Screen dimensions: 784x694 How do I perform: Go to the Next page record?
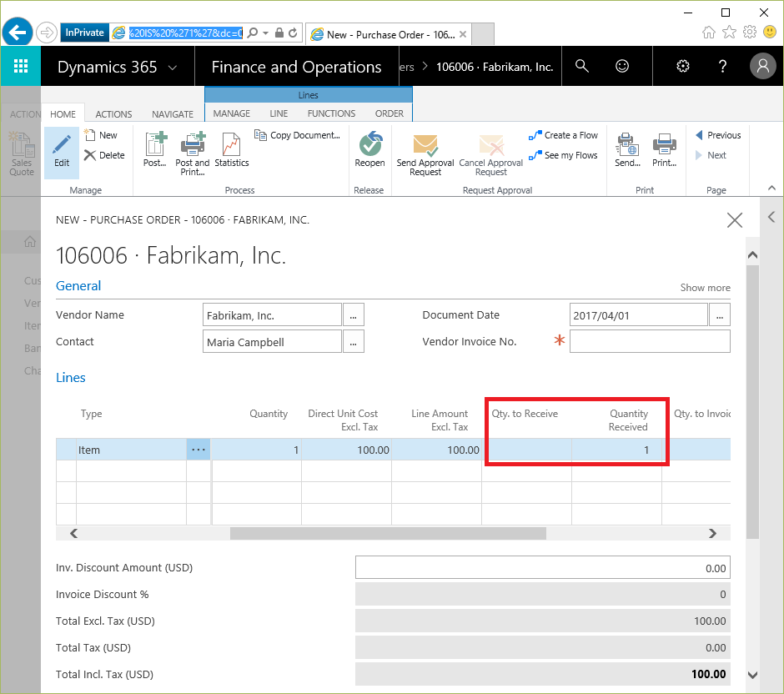[x=711, y=155]
